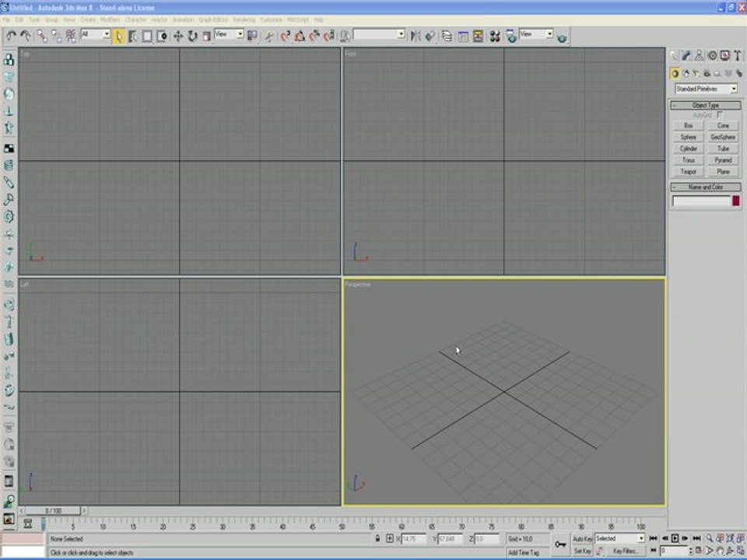Viewport: 747px width, 560px height.
Task: Switch to the Display command panel tab
Action: 724,56
